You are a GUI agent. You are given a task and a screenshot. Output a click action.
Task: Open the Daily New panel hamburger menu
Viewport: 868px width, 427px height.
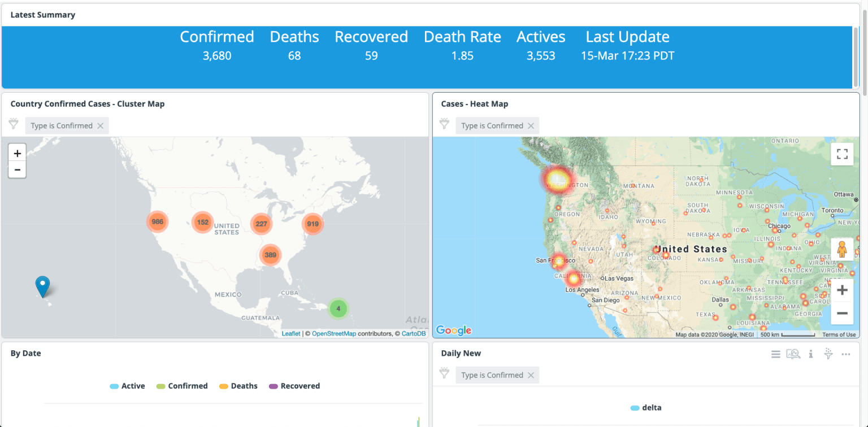775,354
